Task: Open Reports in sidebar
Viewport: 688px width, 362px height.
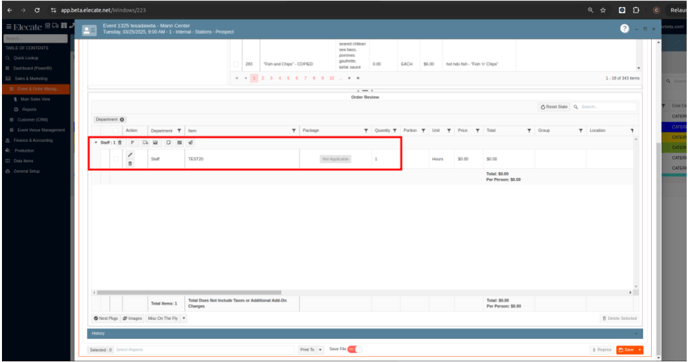Action: [29, 109]
